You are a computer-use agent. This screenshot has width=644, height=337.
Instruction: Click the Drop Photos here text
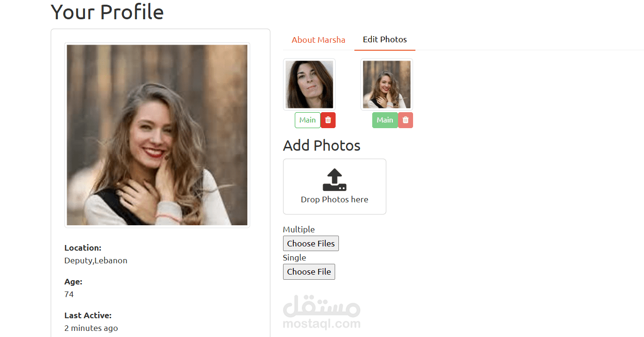pos(335,199)
